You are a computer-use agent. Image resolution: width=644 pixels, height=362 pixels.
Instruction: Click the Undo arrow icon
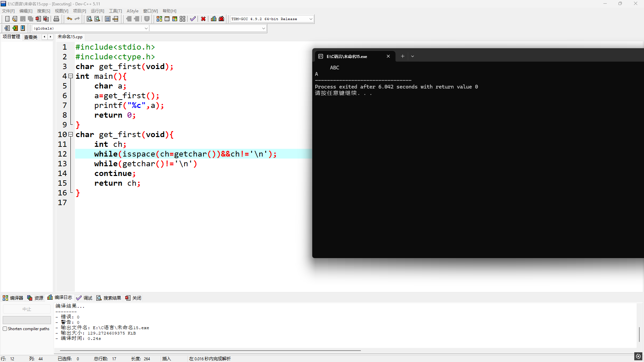pyautogui.click(x=69, y=19)
